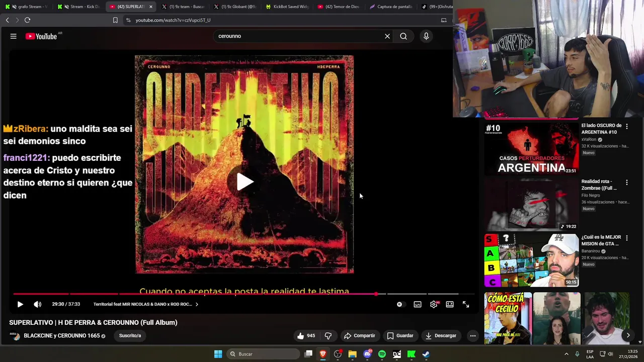Open BLACKCINE y CEROUNNO 1665 channel
The height and width of the screenshot is (362, 644).
(62, 335)
